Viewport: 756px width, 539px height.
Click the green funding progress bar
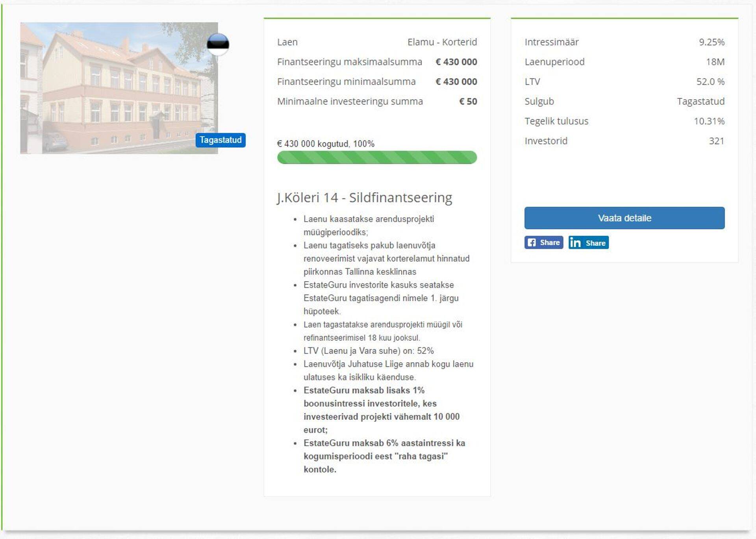[x=377, y=157]
